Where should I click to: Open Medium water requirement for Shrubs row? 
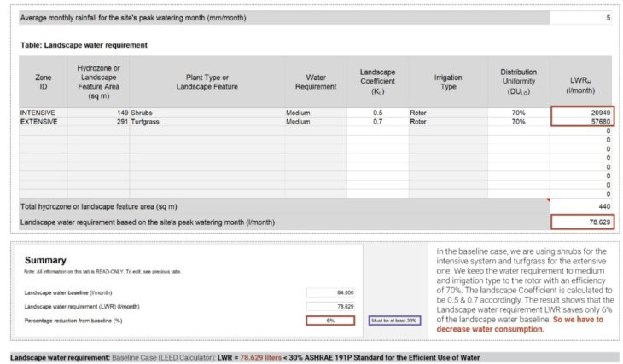pos(315,113)
